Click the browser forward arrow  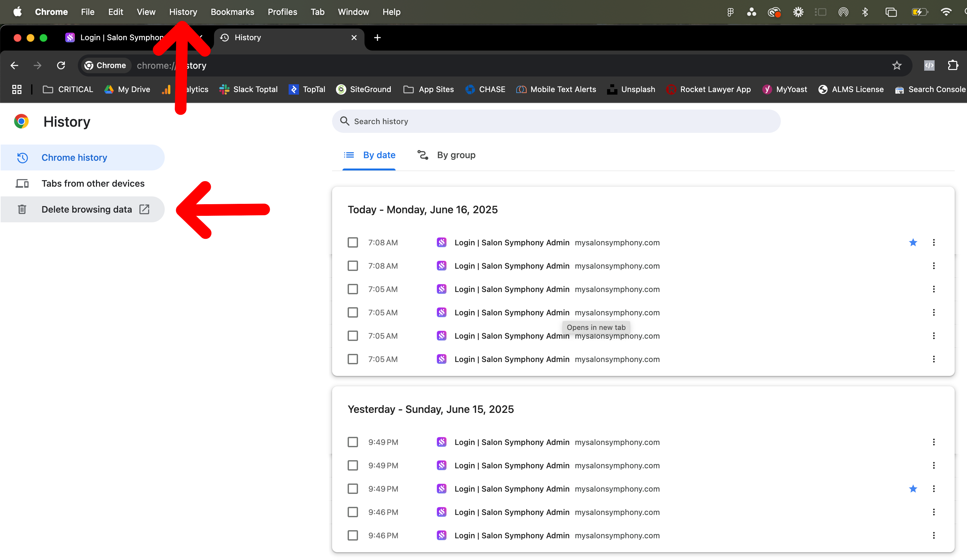point(37,65)
